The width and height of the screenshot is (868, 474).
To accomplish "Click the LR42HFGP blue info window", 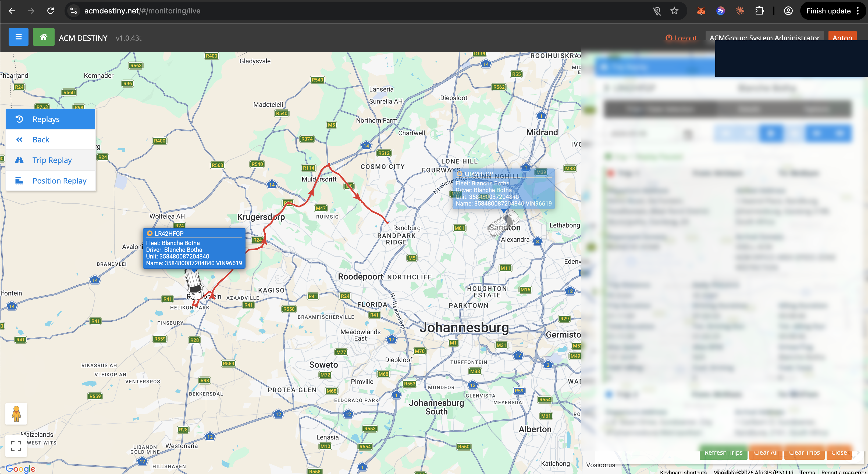I will [x=194, y=249].
